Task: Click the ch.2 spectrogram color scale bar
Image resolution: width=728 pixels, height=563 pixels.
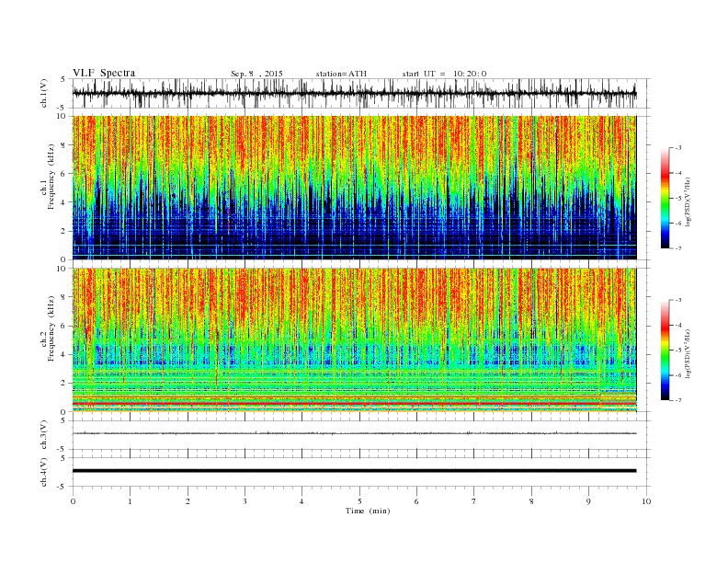Action: coord(665,350)
